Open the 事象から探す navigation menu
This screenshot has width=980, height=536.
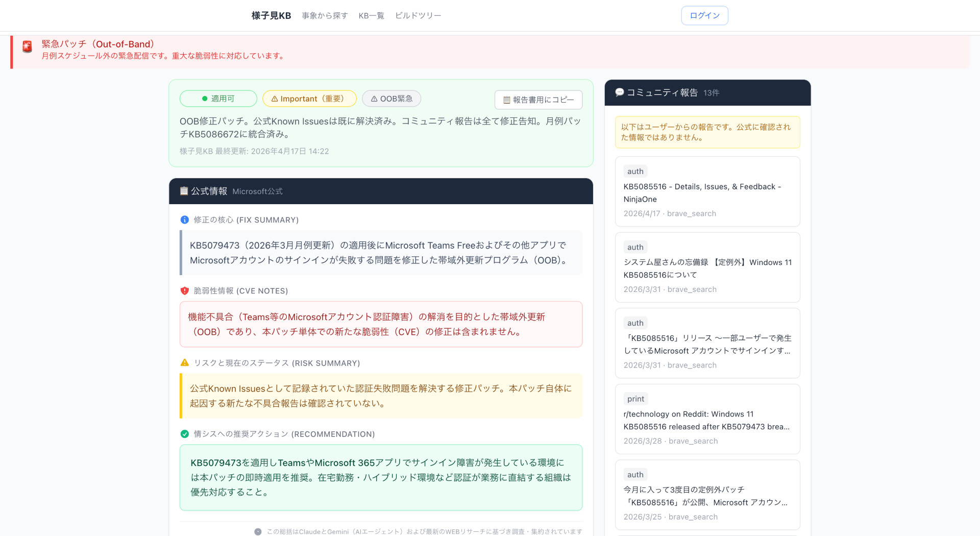[x=325, y=16]
